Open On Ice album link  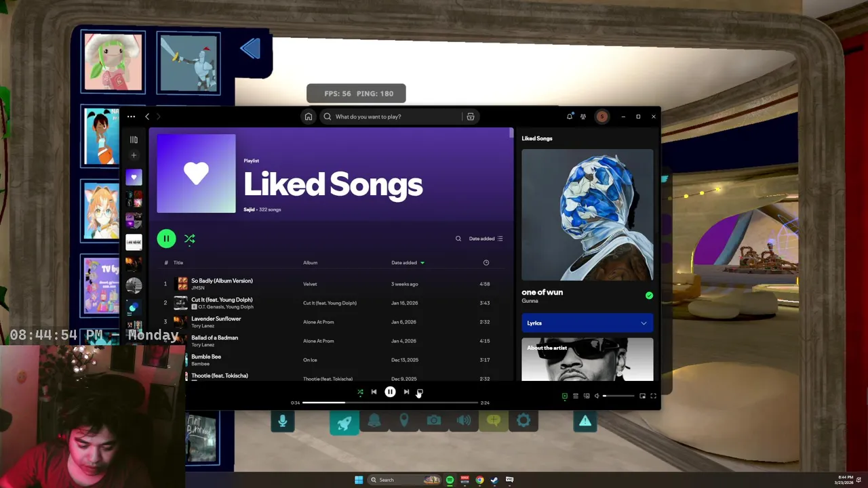(x=310, y=360)
